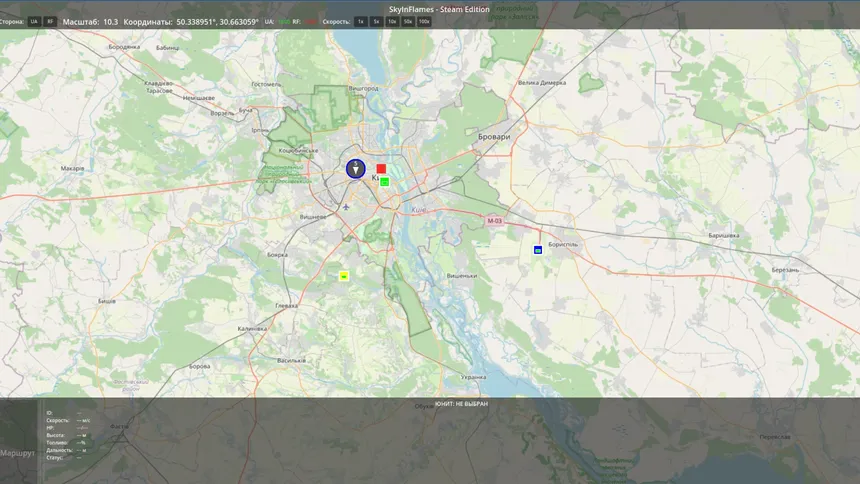Select the blue unit marker near Бориспіль
860x484 pixels.
click(x=538, y=250)
